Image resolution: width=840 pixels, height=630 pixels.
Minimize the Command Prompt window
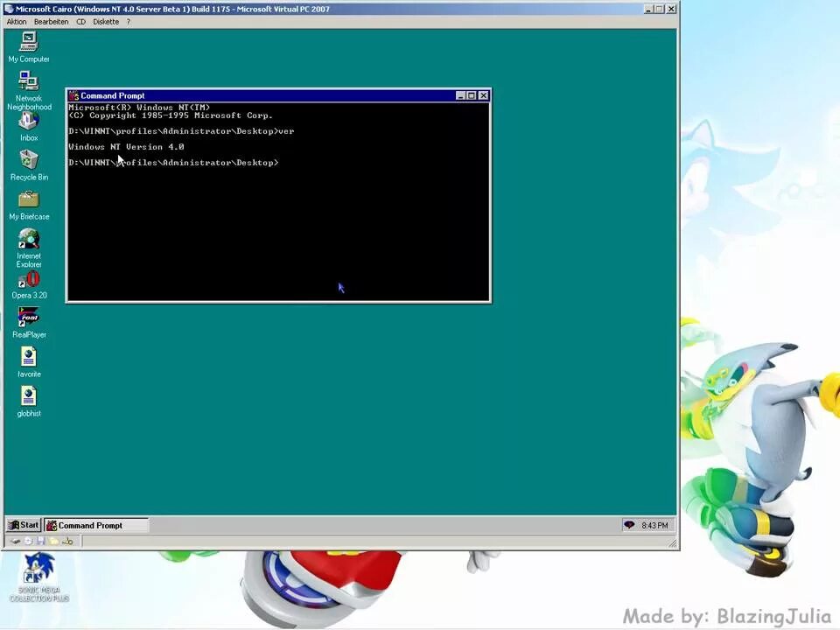pyautogui.click(x=460, y=96)
